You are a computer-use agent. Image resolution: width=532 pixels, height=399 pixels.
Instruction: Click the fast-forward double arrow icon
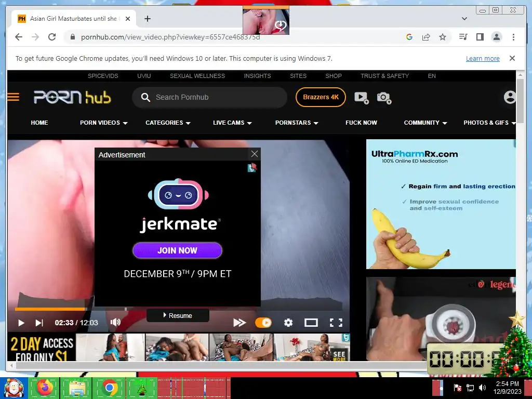click(x=240, y=323)
